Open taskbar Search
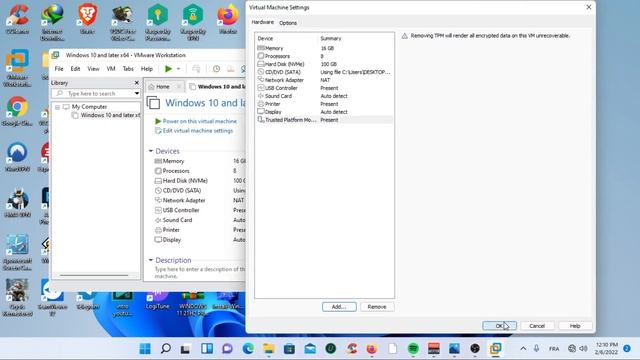 click(165, 349)
